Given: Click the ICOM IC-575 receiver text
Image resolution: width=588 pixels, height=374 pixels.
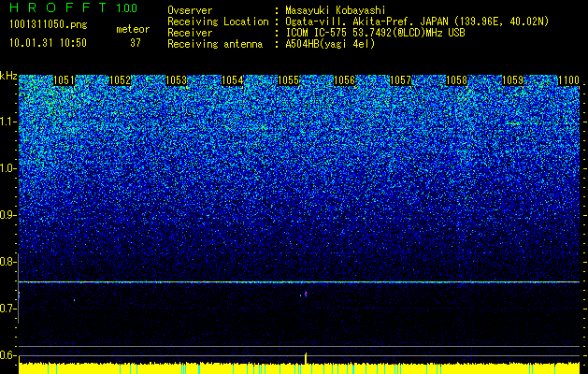Looking at the screenshot, I should click(375, 33).
